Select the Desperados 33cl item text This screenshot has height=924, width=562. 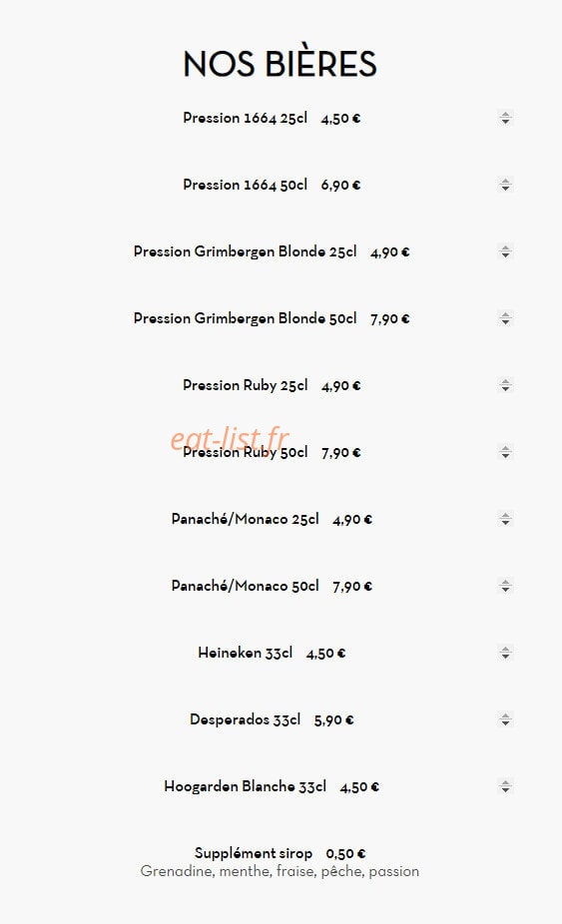(245, 719)
